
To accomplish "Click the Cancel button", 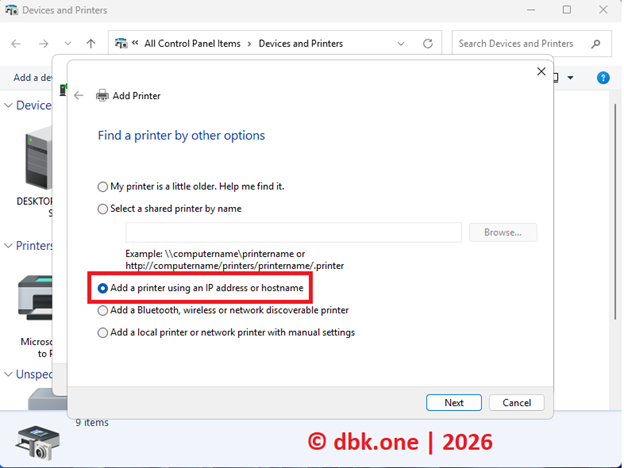I will point(517,402).
